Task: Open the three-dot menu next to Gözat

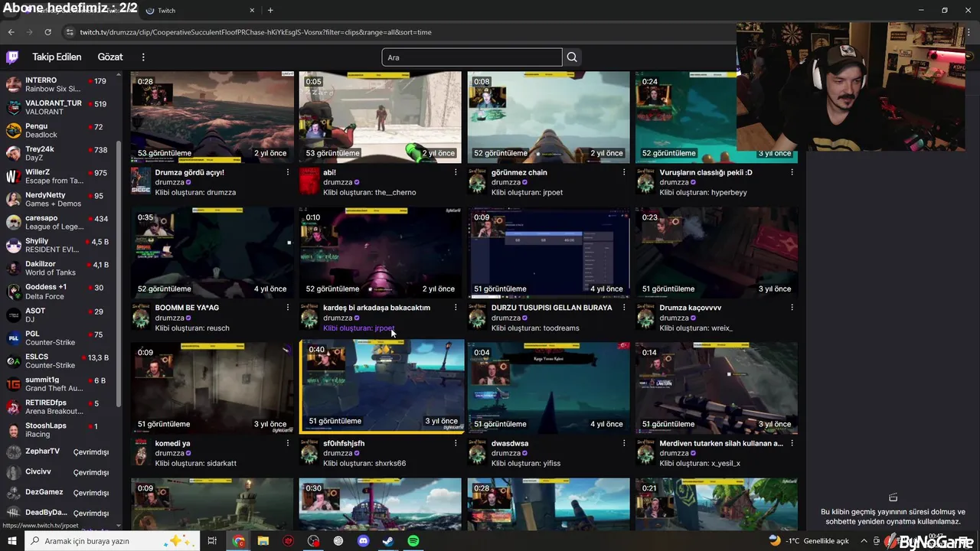Action: [x=143, y=57]
